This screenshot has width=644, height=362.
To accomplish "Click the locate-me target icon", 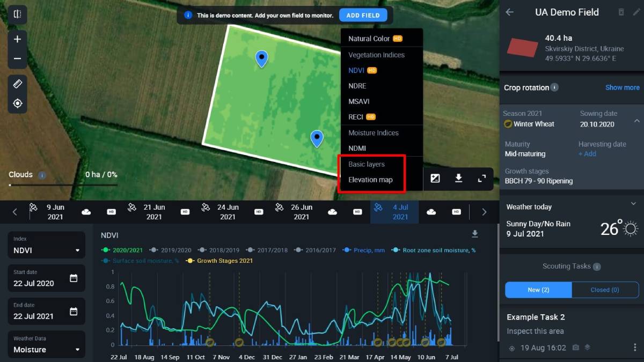I will 17,104.
